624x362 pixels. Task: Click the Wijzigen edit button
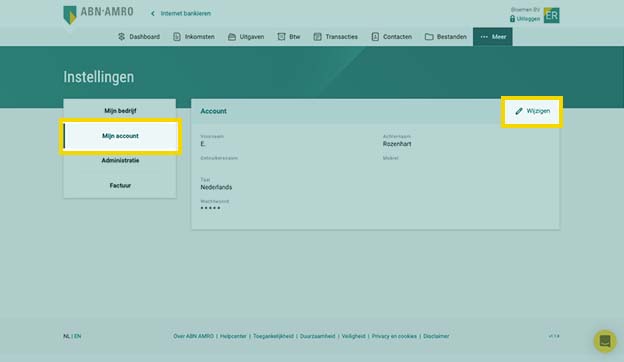pos(532,111)
